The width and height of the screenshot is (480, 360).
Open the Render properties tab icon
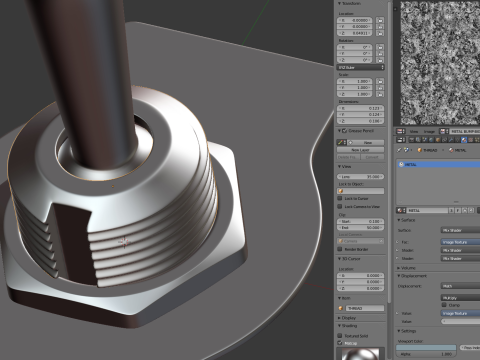[x=412, y=140]
